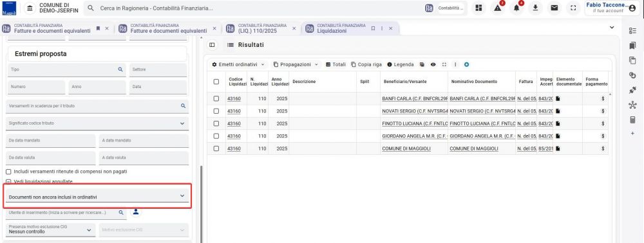Click the user icon next to Utente di inserimento
The width and height of the screenshot is (644, 243).
pos(137,212)
